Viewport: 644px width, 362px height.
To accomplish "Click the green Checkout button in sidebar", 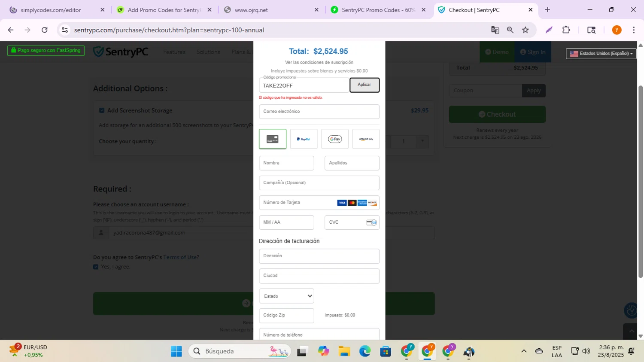I will 497,114.
